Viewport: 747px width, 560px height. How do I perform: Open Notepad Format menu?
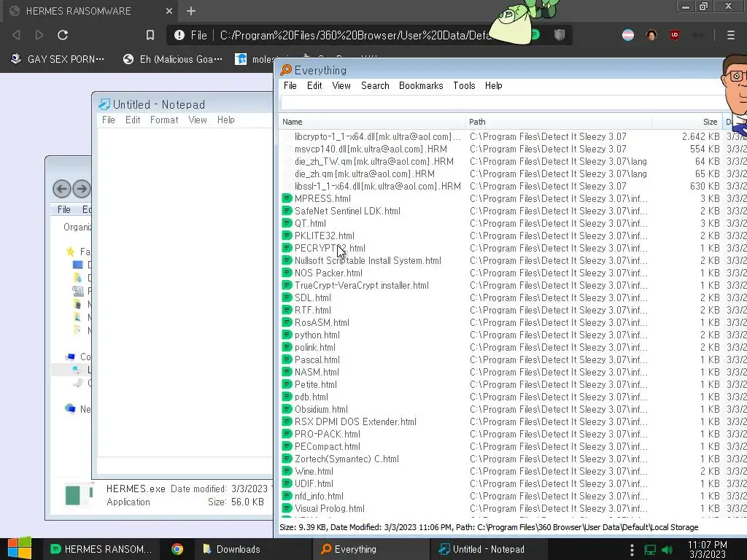[x=164, y=120]
